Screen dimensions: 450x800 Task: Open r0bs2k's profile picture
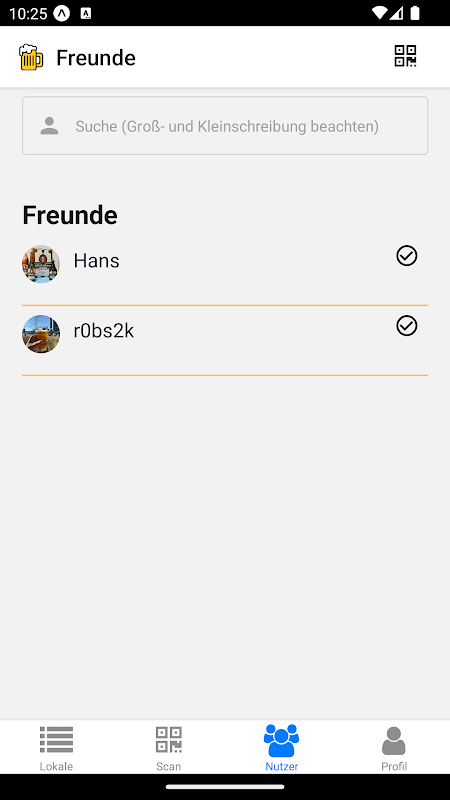[41, 334]
